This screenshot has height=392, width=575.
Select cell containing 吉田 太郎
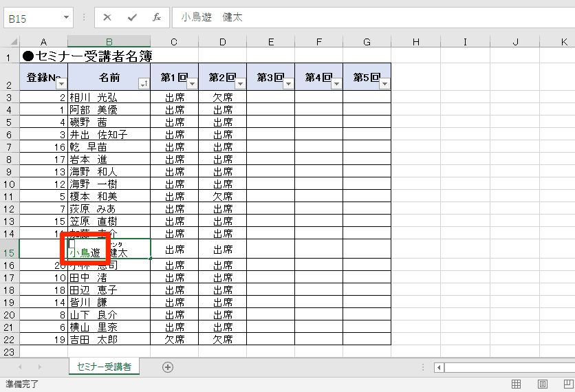[109, 340]
